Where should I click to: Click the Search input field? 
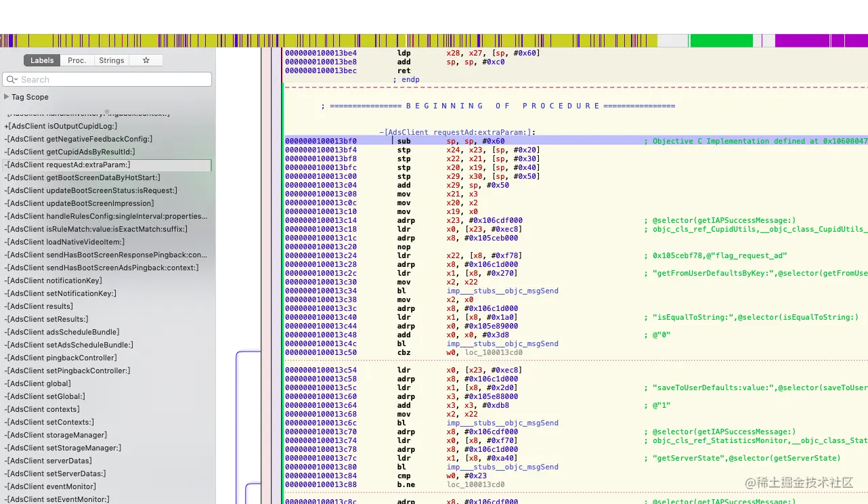coord(107,79)
